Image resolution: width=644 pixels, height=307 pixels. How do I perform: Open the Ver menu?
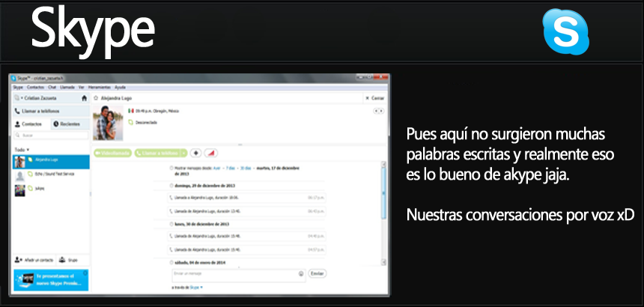pos(82,88)
